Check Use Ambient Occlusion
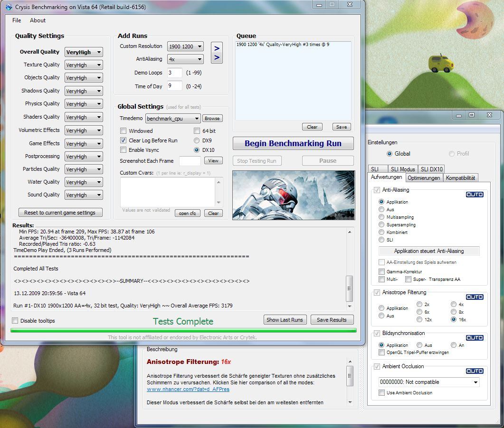 click(x=381, y=392)
